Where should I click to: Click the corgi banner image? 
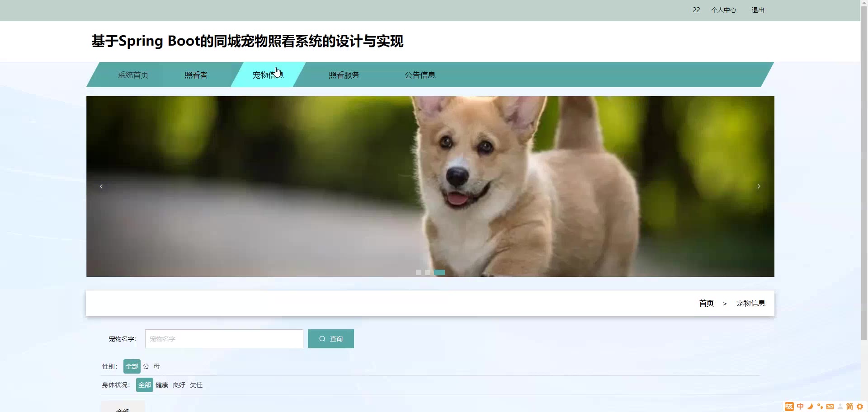[430, 186]
